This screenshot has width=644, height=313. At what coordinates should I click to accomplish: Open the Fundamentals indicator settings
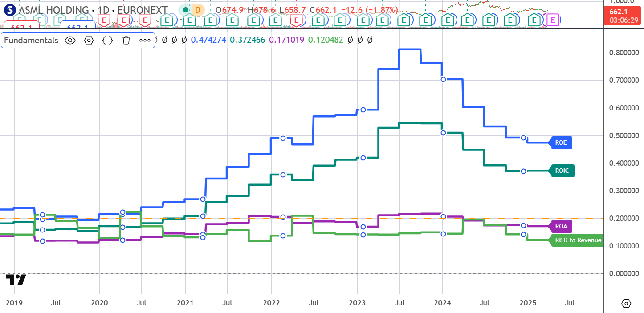pos(89,40)
